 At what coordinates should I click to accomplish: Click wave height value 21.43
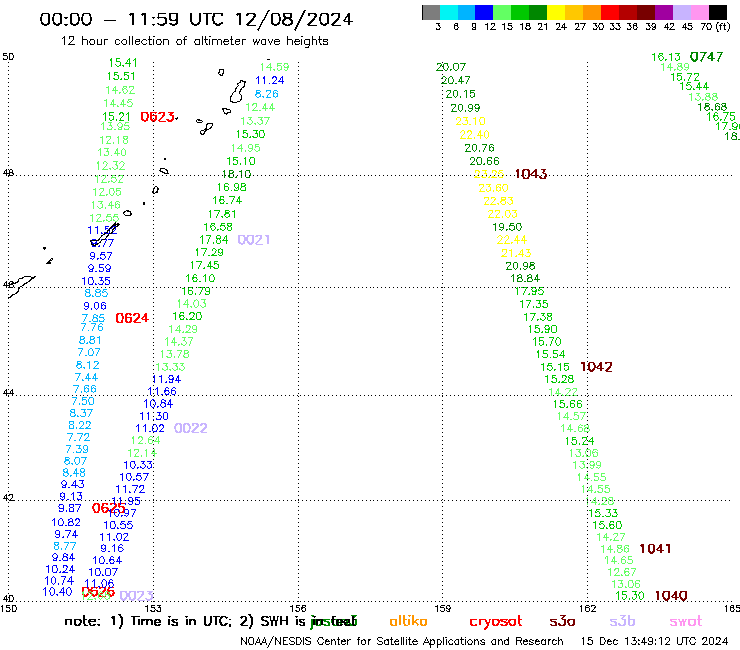[x=516, y=253]
